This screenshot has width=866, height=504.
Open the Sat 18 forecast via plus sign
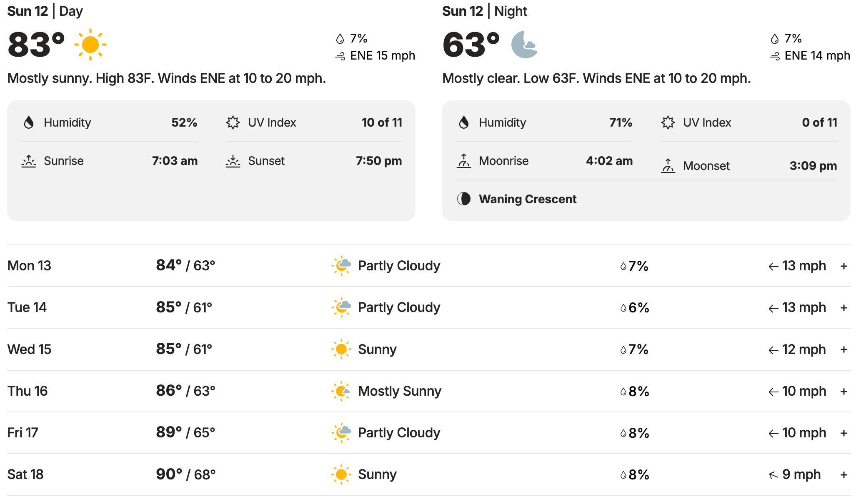pos(844,475)
